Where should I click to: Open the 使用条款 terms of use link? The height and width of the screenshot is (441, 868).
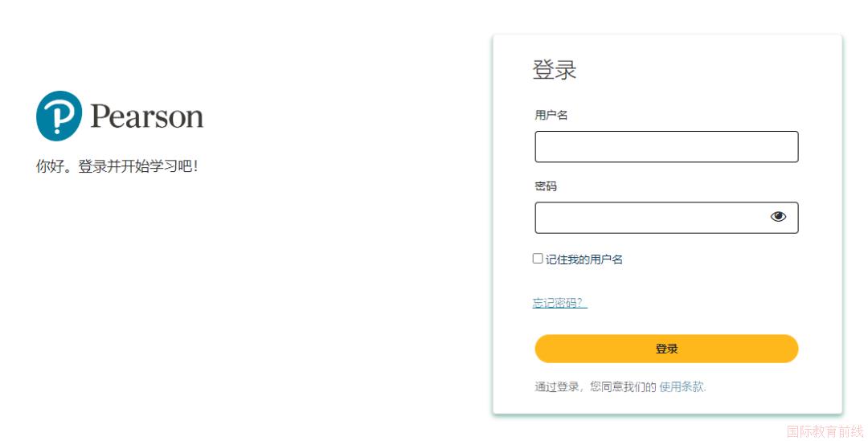682,386
